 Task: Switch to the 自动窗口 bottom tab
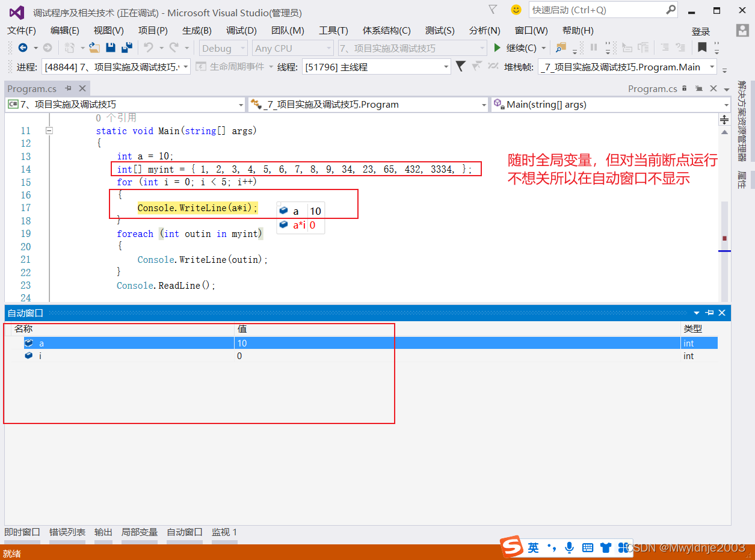(185, 532)
